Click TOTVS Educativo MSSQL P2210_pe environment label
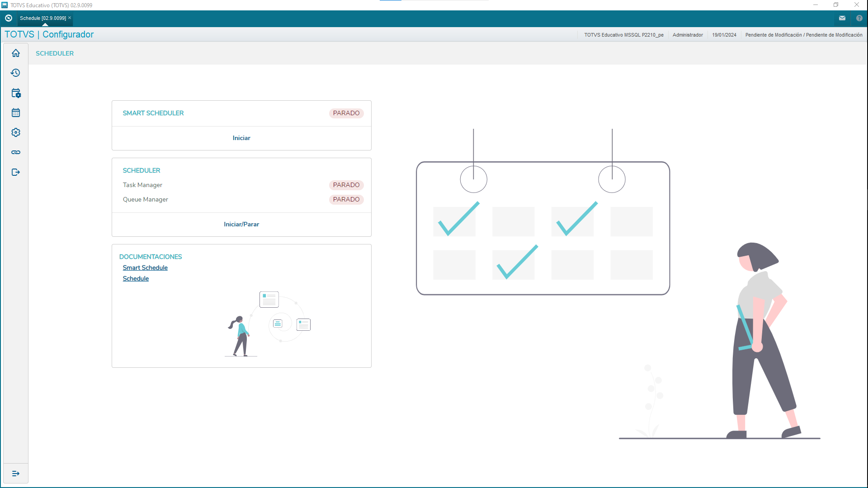This screenshot has height=488, width=868. (624, 35)
